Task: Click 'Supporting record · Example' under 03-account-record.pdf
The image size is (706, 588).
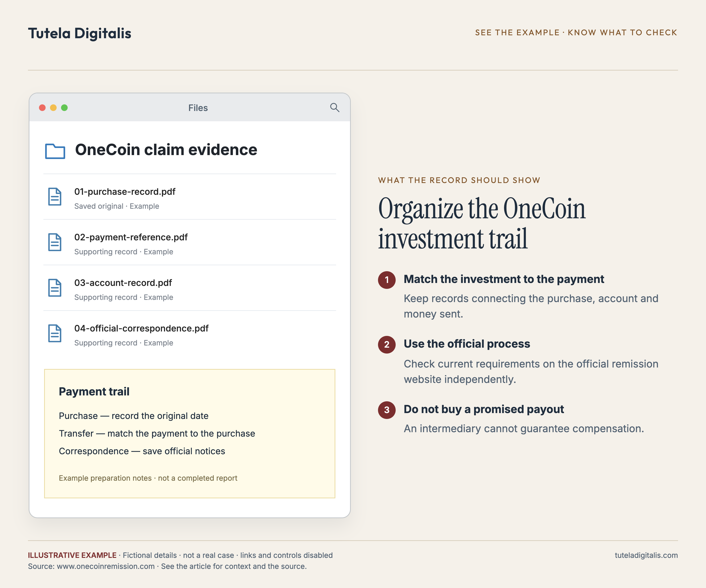Action: pyautogui.click(x=124, y=297)
